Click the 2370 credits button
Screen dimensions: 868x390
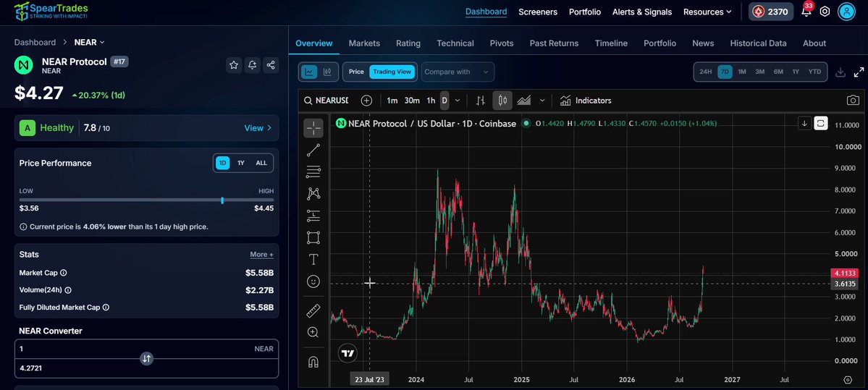click(770, 12)
